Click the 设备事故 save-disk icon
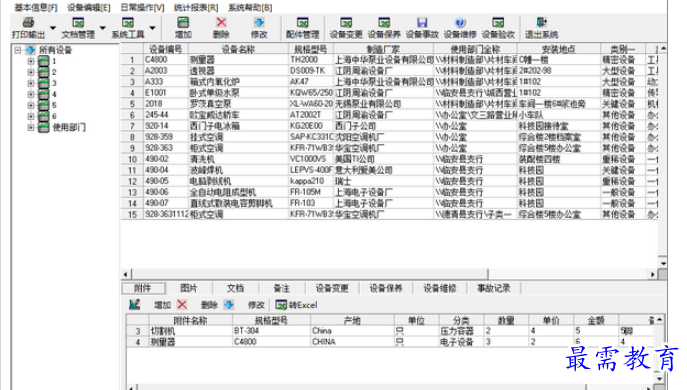 422,23
